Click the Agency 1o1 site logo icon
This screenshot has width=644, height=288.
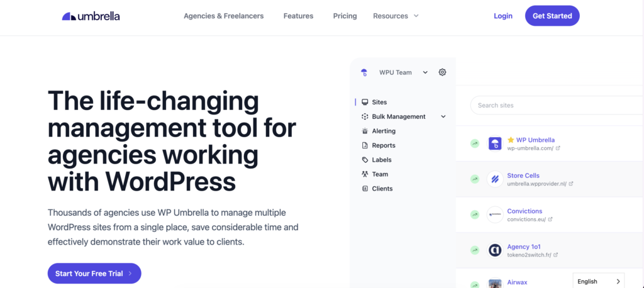click(495, 250)
